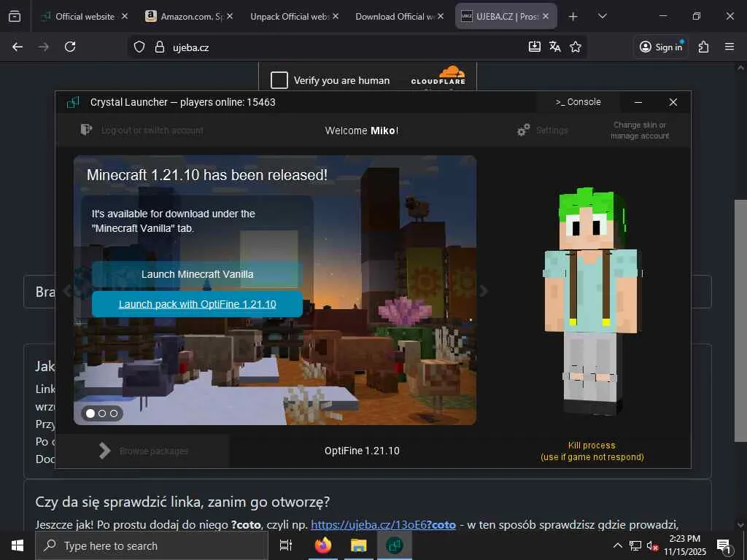
Task: Click OptiFine 1.21.10 selected pack label
Action: point(362,451)
